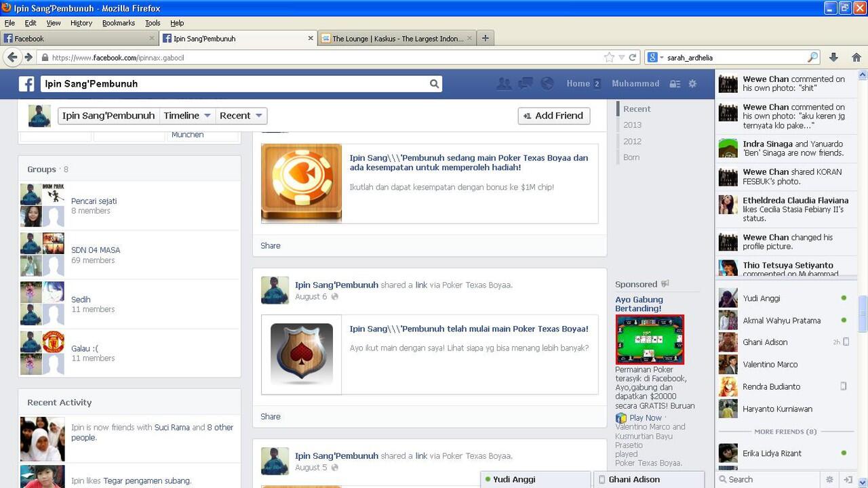Open the History menu
The image size is (868, 488).
point(81,22)
